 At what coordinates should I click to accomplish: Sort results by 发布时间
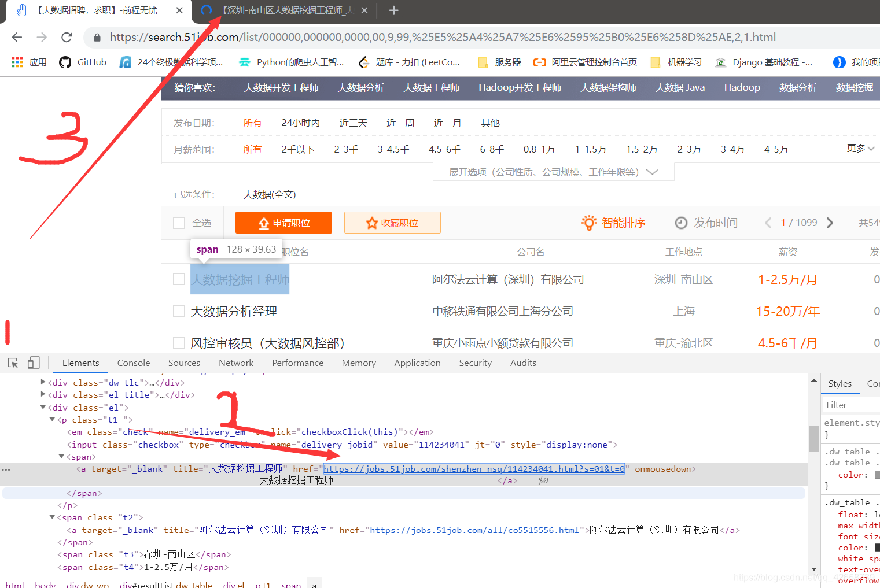click(x=706, y=223)
